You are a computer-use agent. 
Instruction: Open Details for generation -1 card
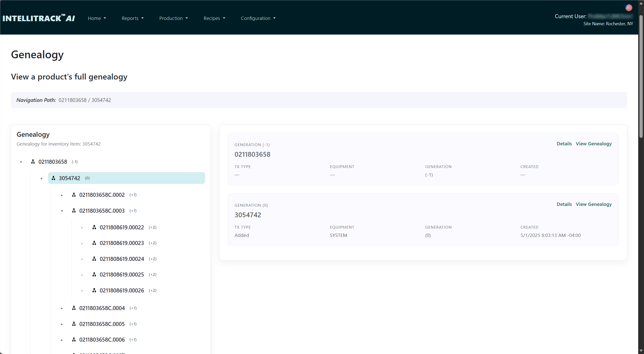[564, 144]
